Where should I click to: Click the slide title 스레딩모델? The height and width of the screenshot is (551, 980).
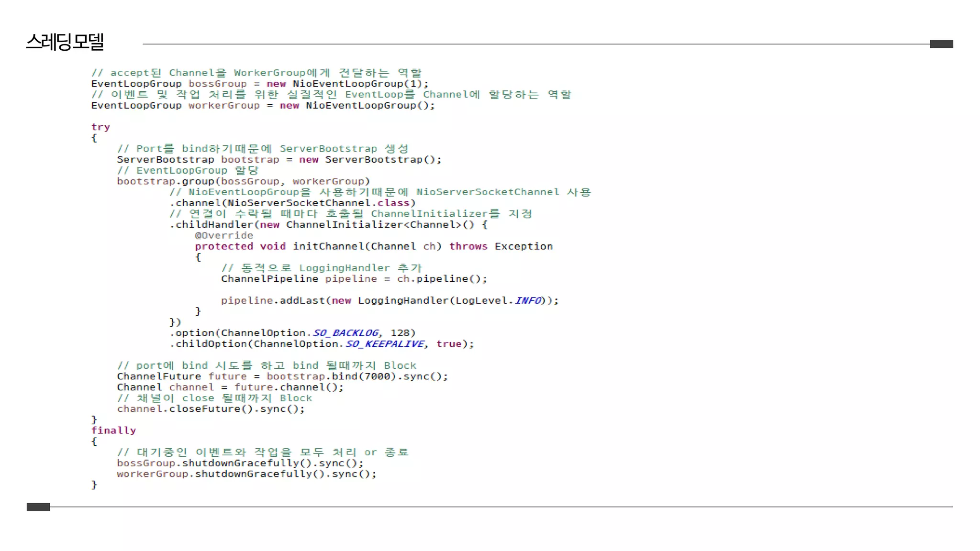tap(65, 42)
